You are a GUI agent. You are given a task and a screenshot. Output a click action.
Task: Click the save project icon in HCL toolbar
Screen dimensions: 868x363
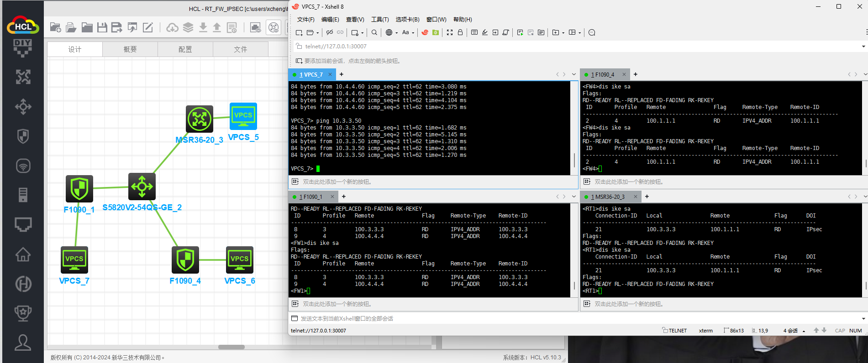[x=102, y=28]
